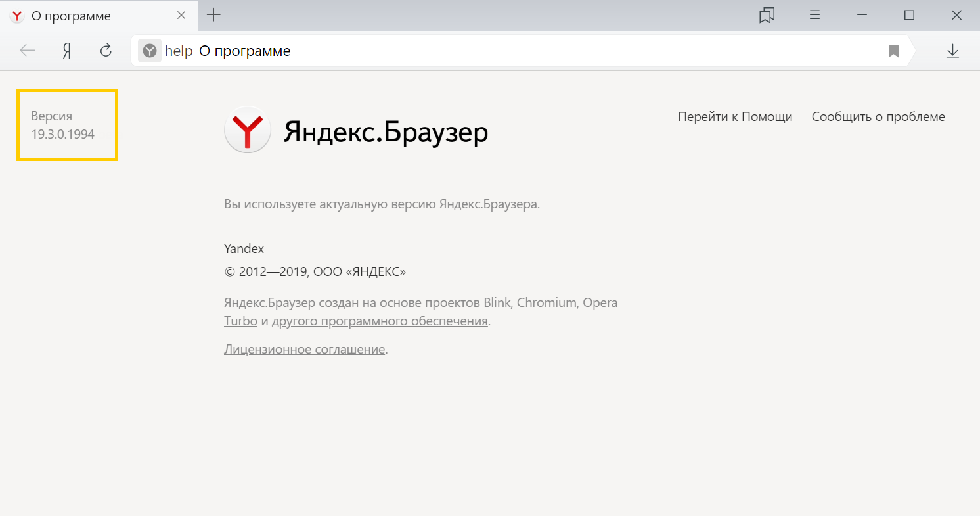Click the Yandex Browser logo
Screen dimensions: 980x516
(x=248, y=129)
